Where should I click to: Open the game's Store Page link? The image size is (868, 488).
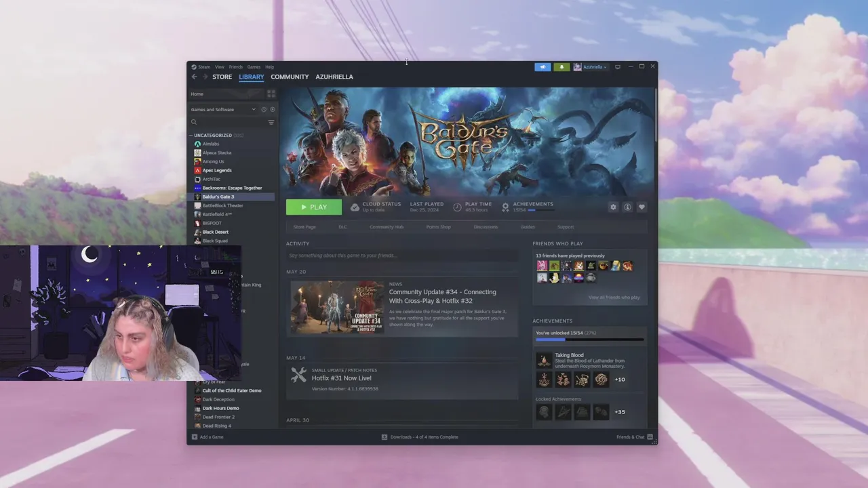[x=304, y=227]
